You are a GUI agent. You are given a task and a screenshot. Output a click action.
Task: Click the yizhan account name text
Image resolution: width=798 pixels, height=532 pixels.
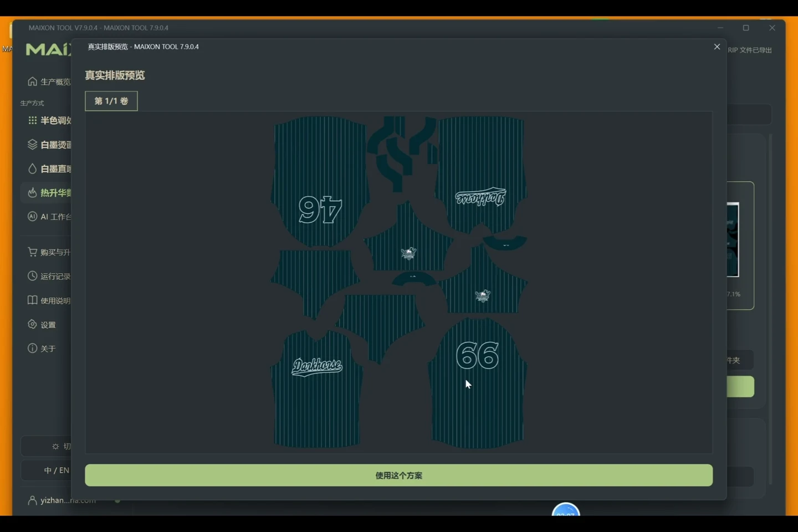pyautogui.click(x=68, y=500)
